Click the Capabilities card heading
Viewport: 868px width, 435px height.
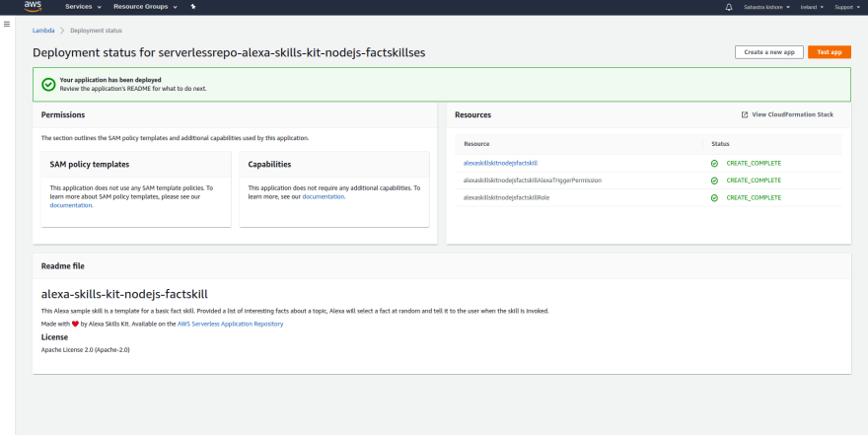tap(269, 165)
